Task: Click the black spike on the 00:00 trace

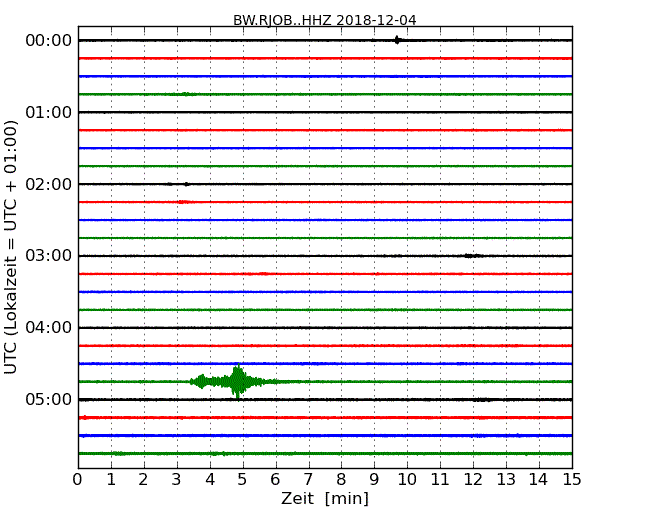Action: [x=397, y=40]
